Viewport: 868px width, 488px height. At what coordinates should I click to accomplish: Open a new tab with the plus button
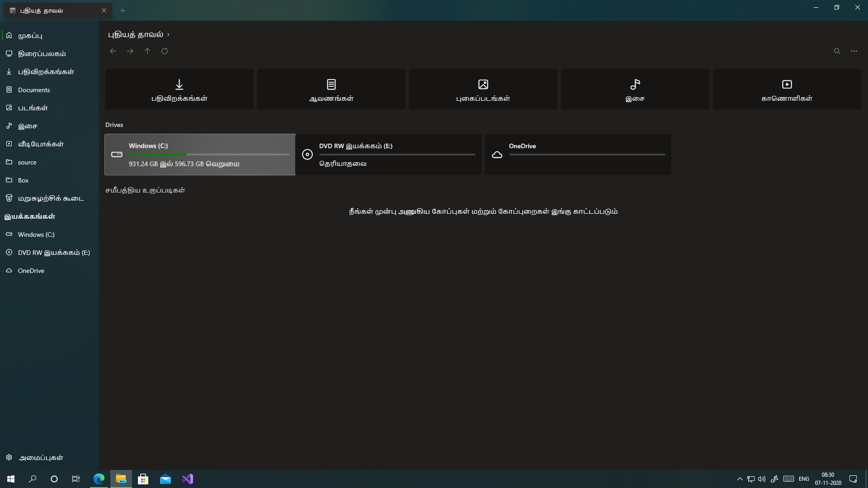click(x=123, y=10)
